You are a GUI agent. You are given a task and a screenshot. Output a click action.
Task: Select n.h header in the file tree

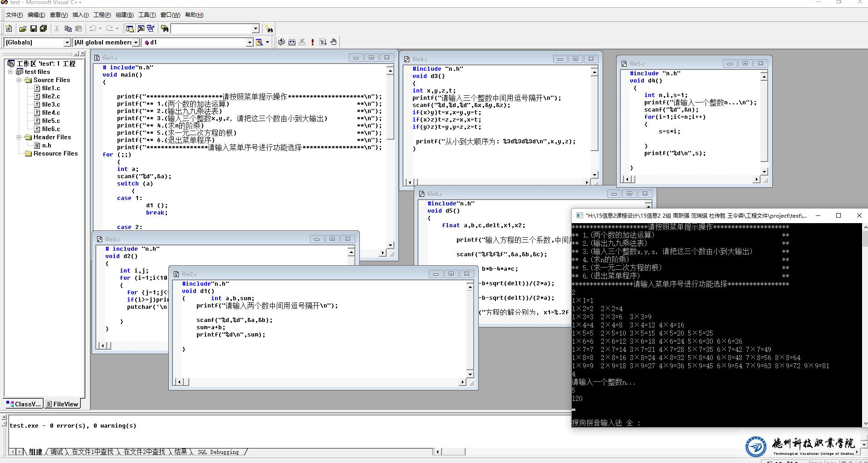tap(46, 146)
